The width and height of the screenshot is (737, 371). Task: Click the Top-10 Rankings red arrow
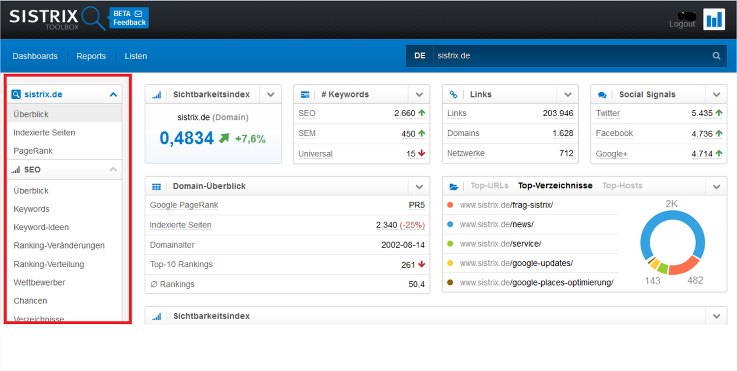click(421, 264)
